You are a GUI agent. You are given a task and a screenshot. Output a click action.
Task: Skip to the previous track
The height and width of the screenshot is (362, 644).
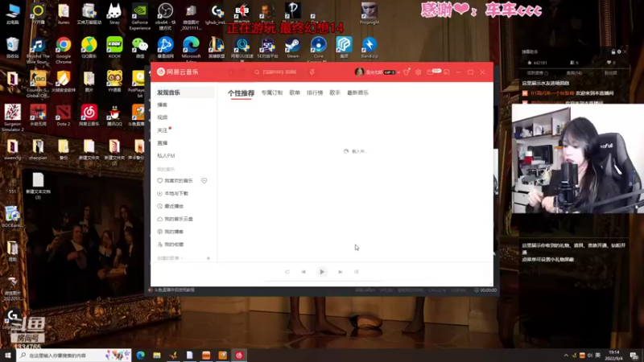click(x=303, y=272)
